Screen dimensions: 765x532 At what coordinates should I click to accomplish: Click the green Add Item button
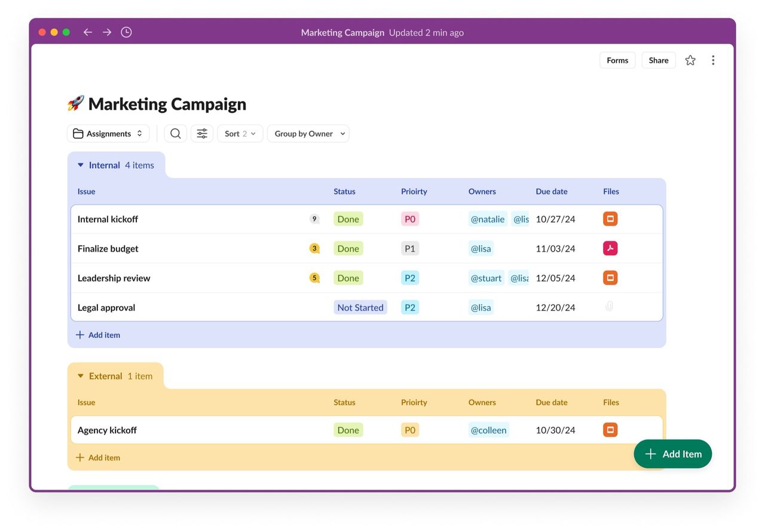(672, 454)
